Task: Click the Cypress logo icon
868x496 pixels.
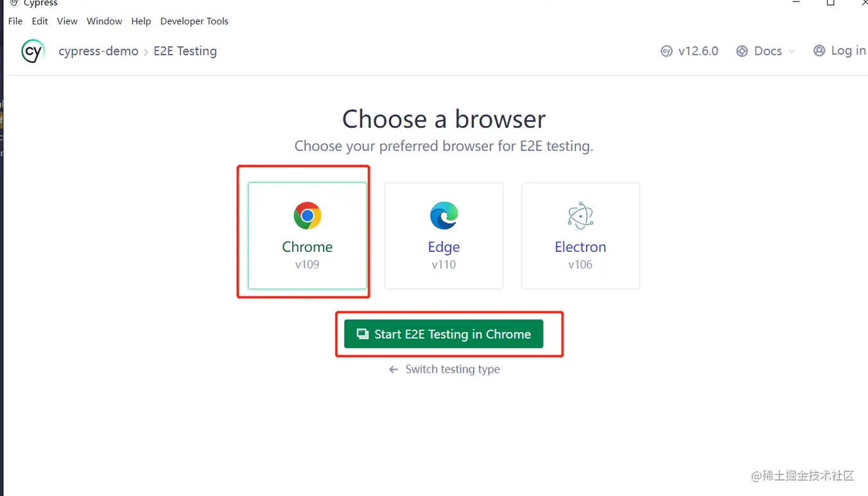Action: [33, 51]
